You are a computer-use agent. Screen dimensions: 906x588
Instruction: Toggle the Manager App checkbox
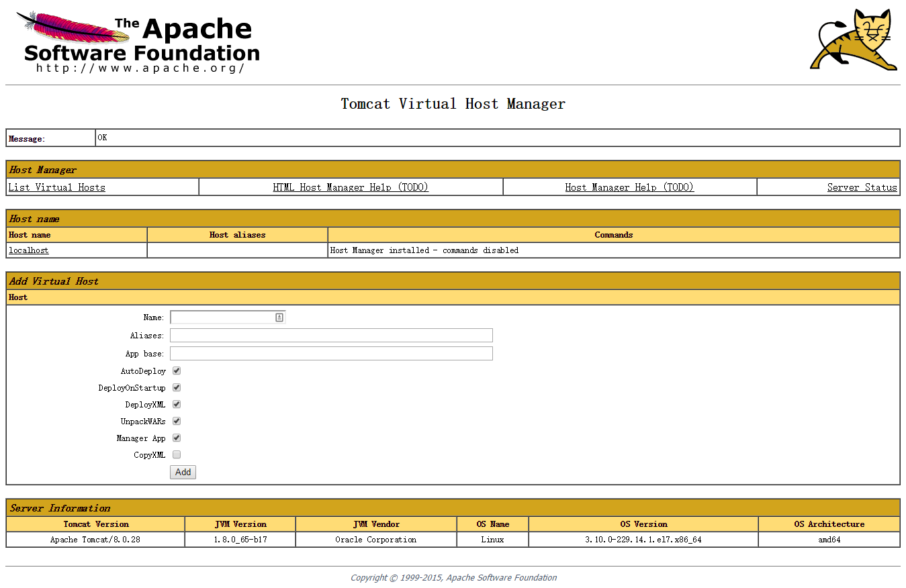[177, 438]
